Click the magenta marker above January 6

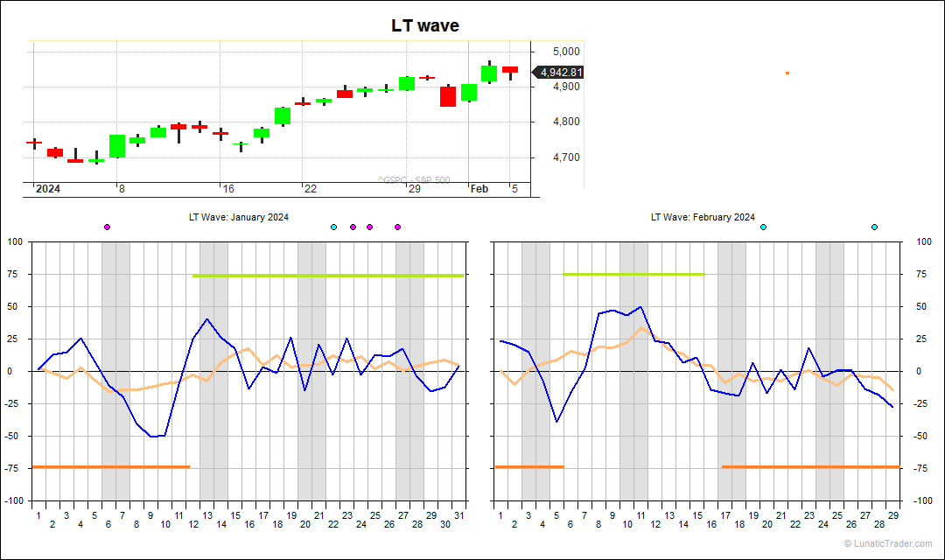point(107,226)
